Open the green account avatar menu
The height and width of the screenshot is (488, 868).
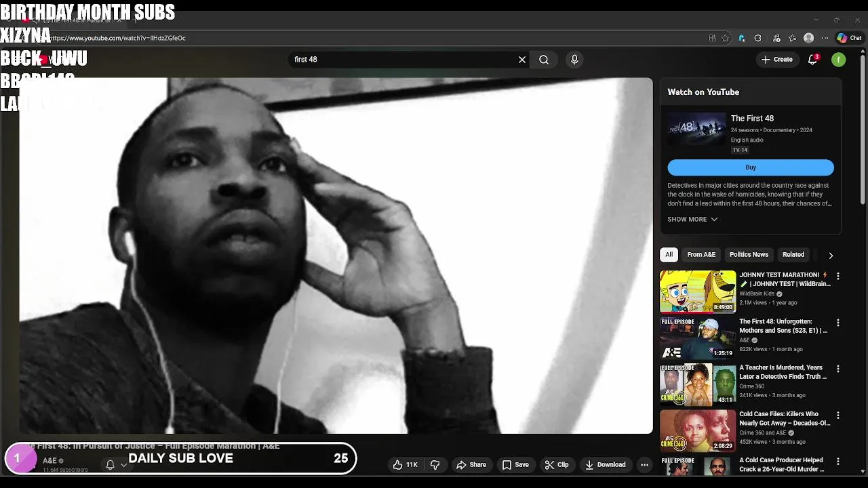839,60
